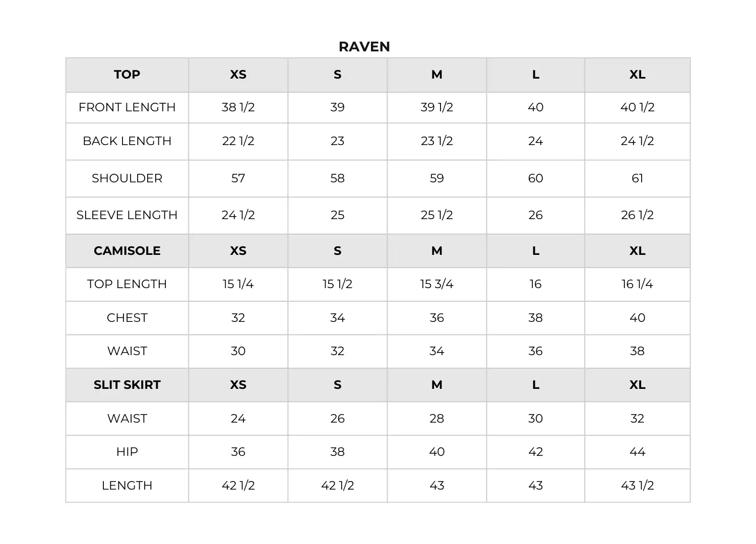Image resolution: width=756 pixels, height=544 pixels.
Task: Click the M column header in SLIT SKIRT row
Action: [436, 385]
